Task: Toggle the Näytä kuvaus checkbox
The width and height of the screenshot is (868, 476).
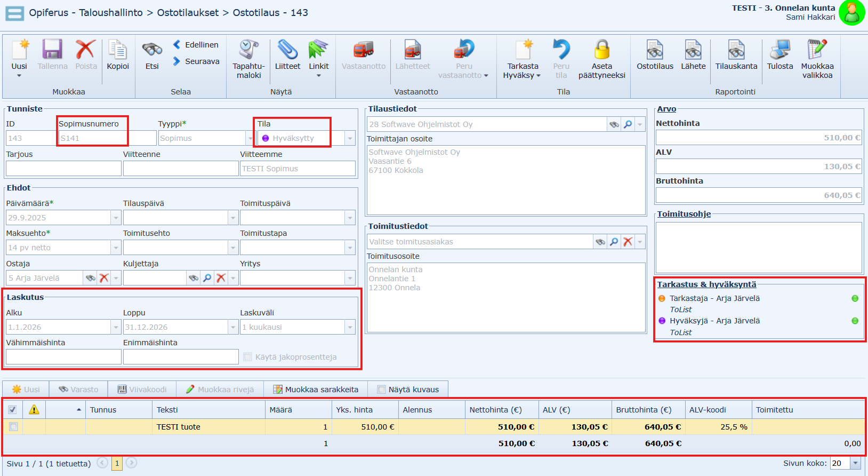Action: coord(381,390)
